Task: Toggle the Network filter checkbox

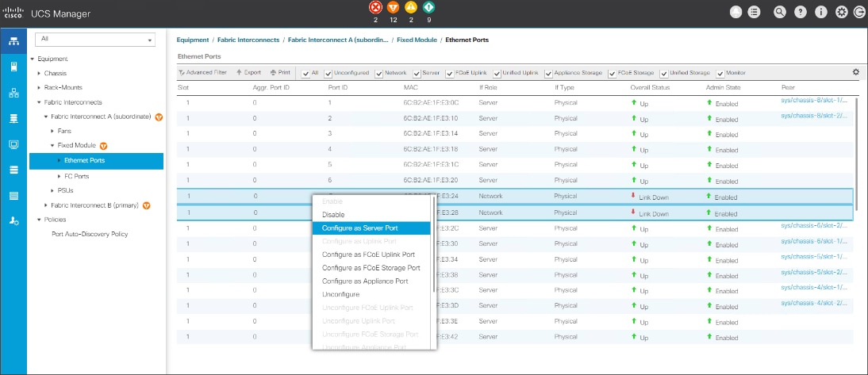Action: (x=379, y=73)
